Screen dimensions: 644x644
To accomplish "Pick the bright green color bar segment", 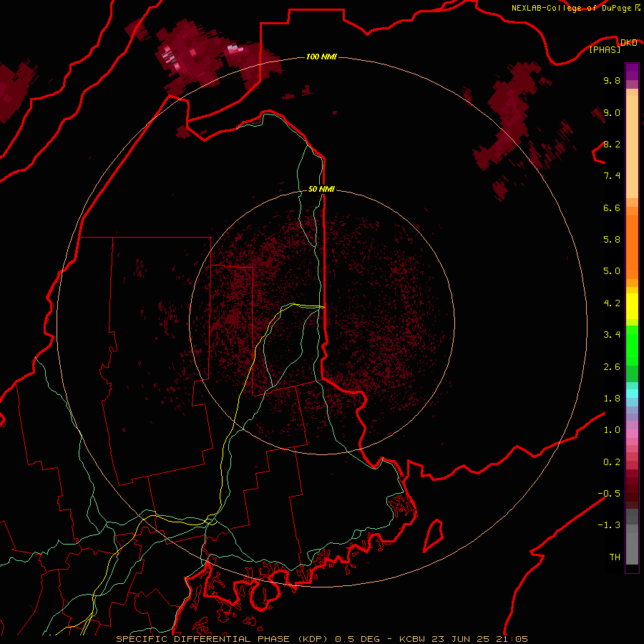I will tap(632, 345).
